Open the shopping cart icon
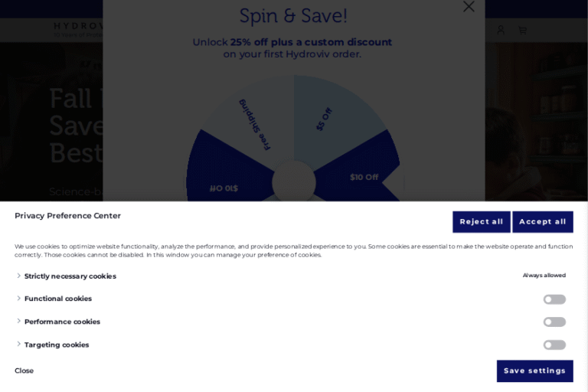 523,30
